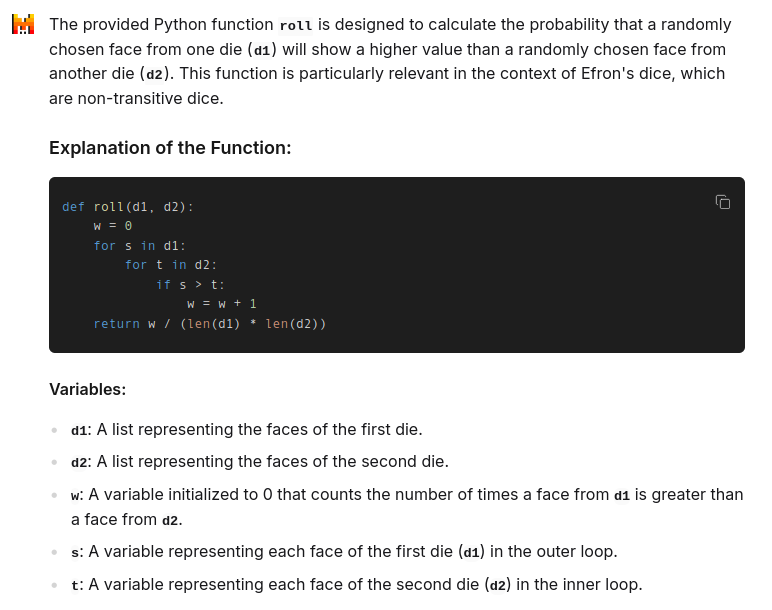Click the Mistral assistant avatar icon
This screenshot has height=610, width=772.
(x=23, y=24)
